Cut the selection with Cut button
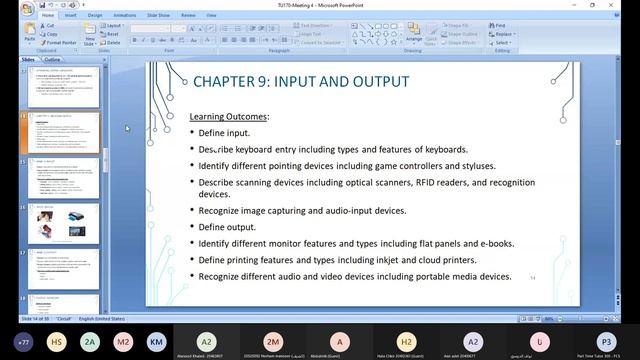The image size is (640, 360). [x=47, y=26]
